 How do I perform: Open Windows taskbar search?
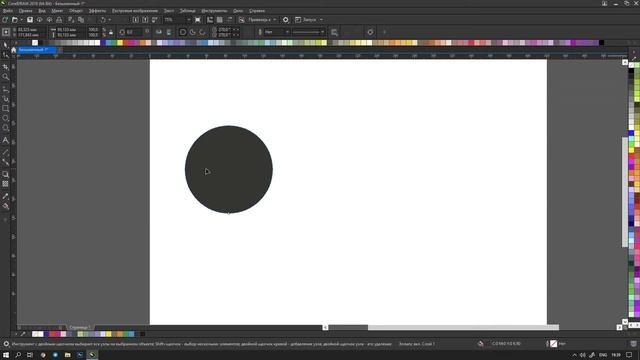point(18,355)
